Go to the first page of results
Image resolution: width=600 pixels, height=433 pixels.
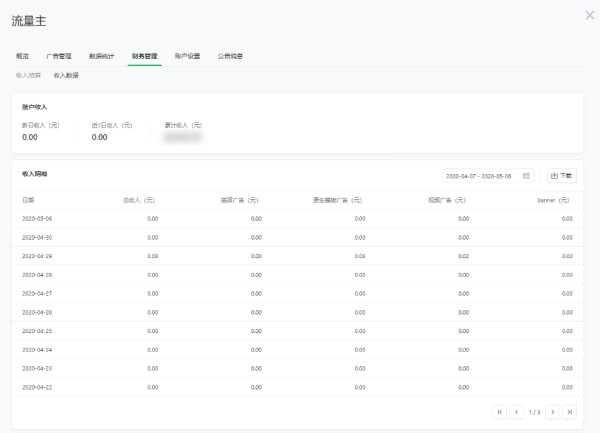(x=500, y=411)
